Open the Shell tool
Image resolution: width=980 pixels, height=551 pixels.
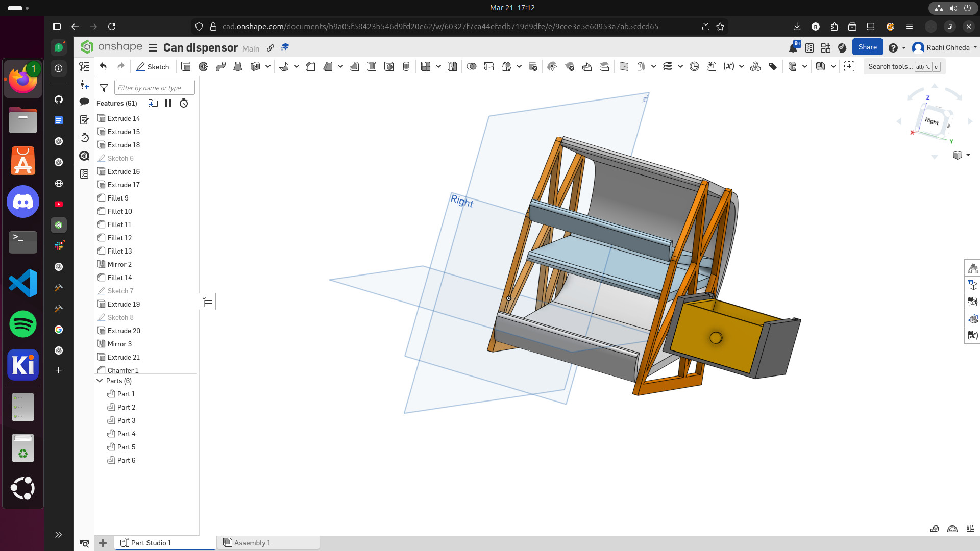pyautogui.click(x=371, y=66)
